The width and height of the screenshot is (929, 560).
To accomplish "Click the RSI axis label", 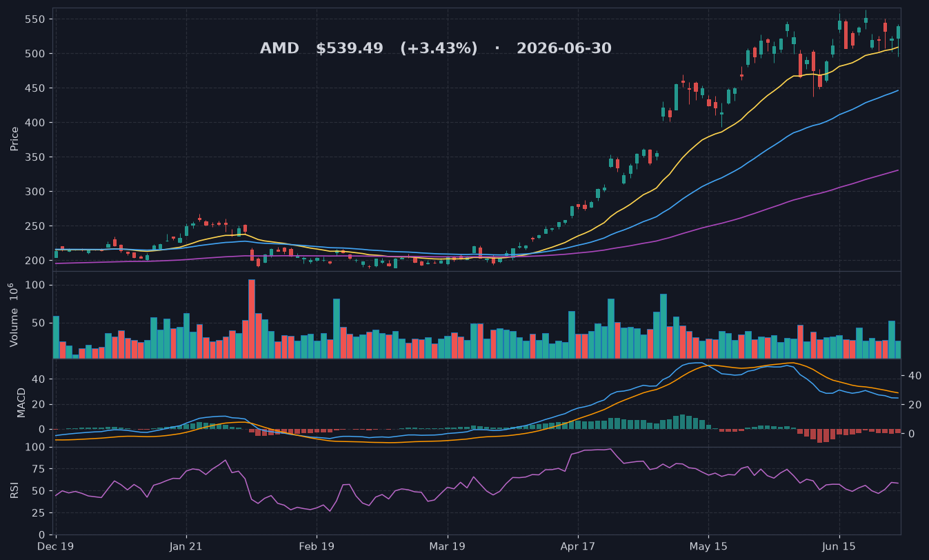I will 14,491.
